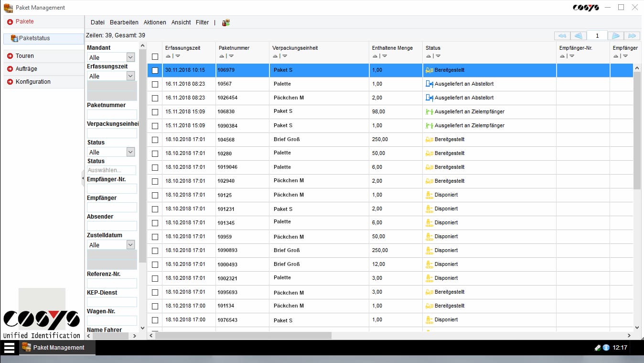The width and height of the screenshot is (644, 363).
Task: Check the row checkbox for Paketnummer 10567
Action: coord(155,84)
